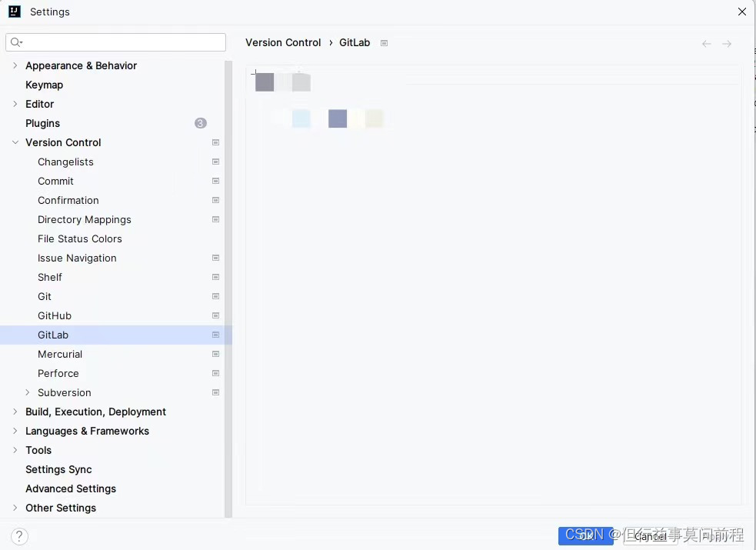Open help with the question mark button
This screenshot has height=550, width=756.
(19, 536)
